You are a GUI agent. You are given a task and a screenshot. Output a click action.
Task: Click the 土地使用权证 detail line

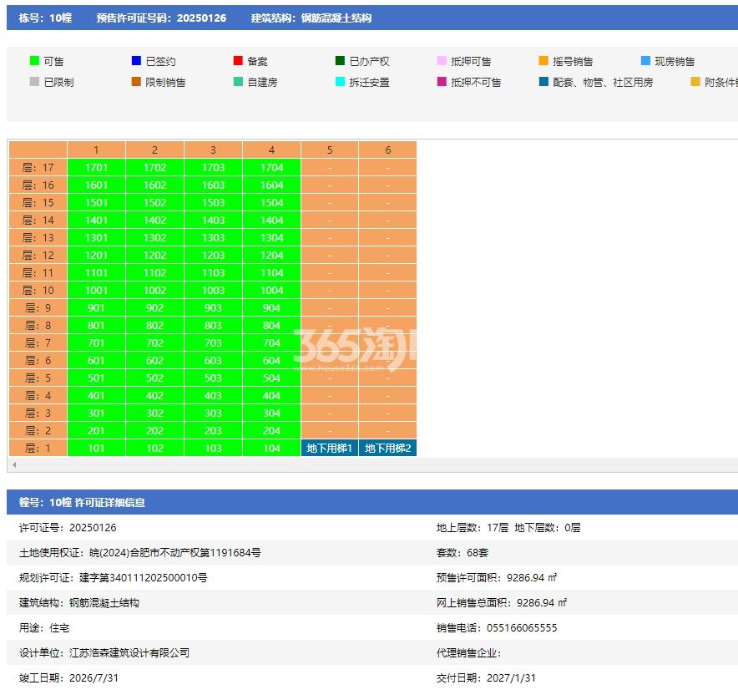pos(139,552)
